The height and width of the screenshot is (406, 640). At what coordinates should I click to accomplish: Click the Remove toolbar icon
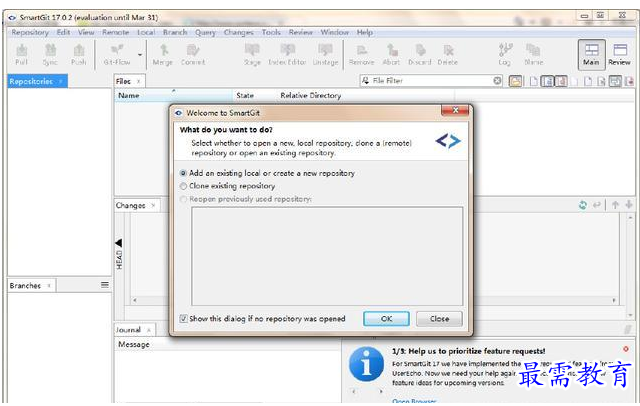(362, 55)
